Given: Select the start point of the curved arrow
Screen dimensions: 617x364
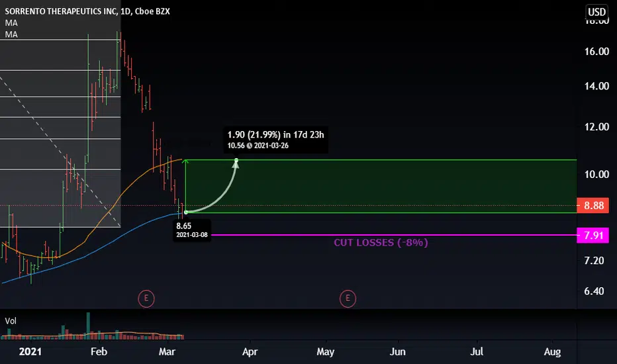Looking at the screenshot, I should [x=186, y=212].
